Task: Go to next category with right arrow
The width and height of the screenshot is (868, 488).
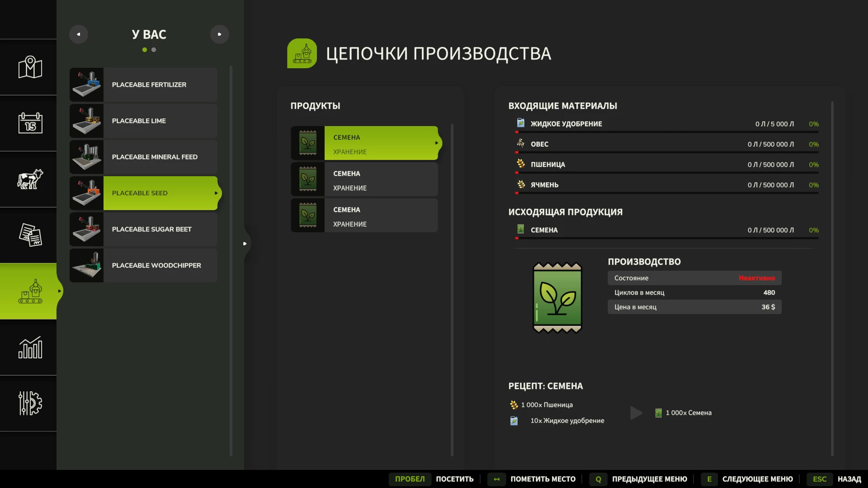Action: pyautogui.click(x=220, y=34)
